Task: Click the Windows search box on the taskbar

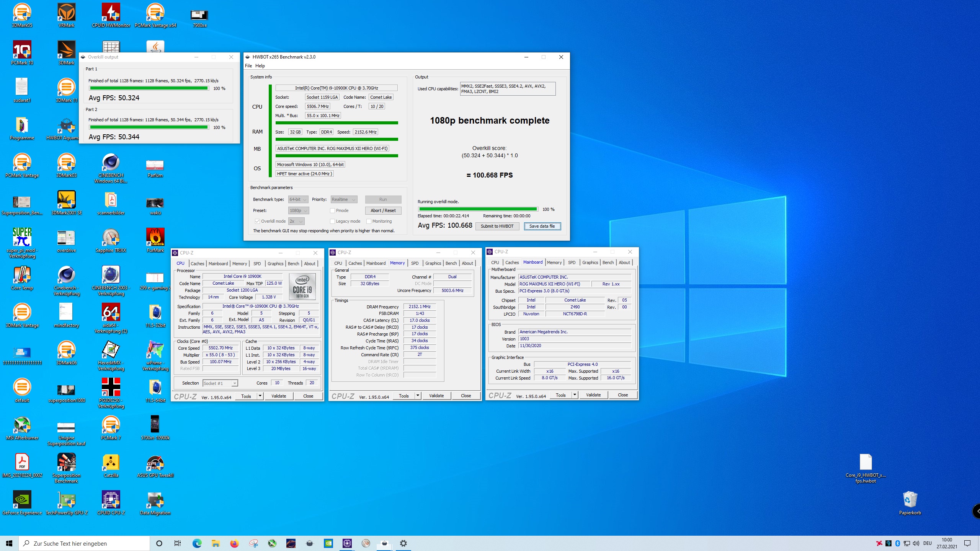Action: tap(84, 543)
